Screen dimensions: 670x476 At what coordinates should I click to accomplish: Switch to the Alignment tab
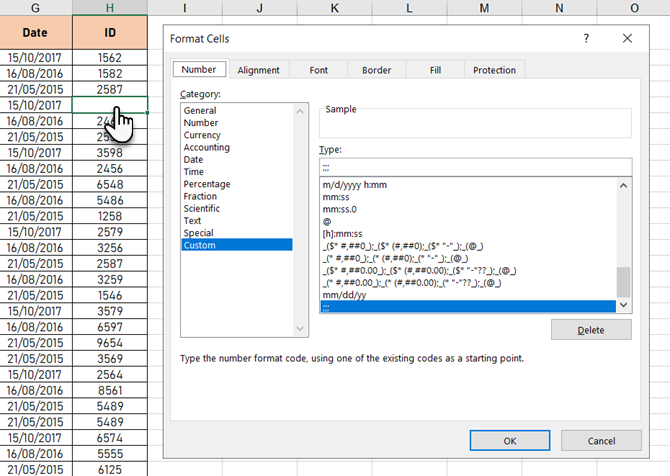(x=258, y=70)
